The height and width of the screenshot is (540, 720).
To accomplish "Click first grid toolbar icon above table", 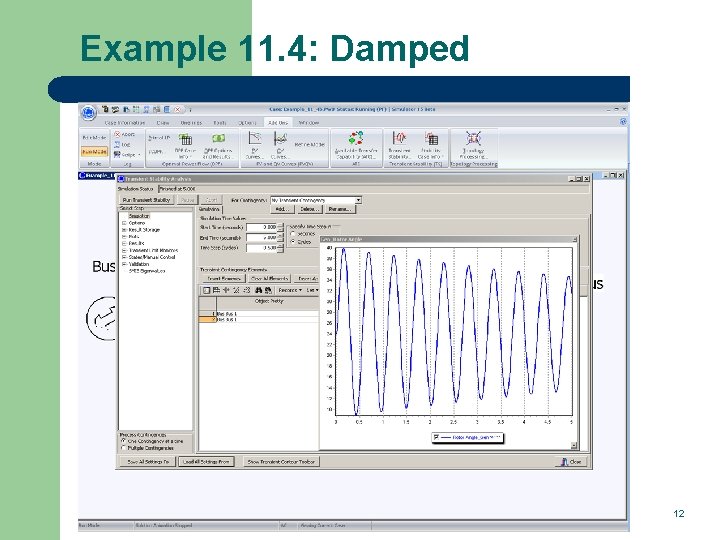I will tap(206, 290).
